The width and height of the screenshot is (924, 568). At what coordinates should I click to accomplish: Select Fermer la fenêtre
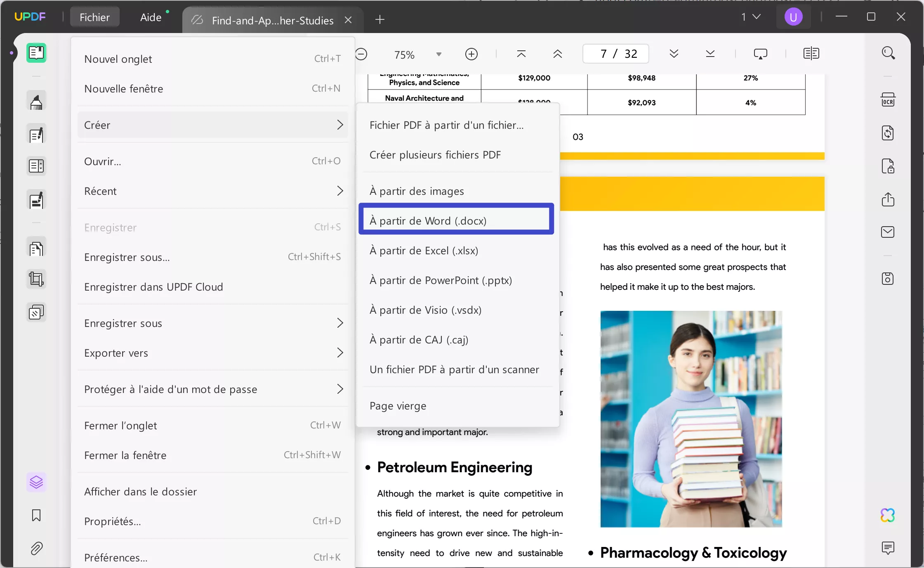pos(213,455)
